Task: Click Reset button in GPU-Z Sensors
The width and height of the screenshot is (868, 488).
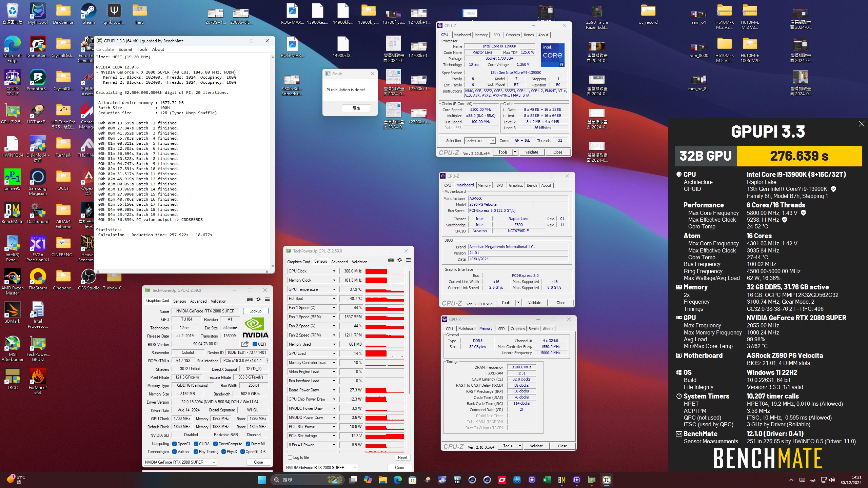Action: [402, 457]
